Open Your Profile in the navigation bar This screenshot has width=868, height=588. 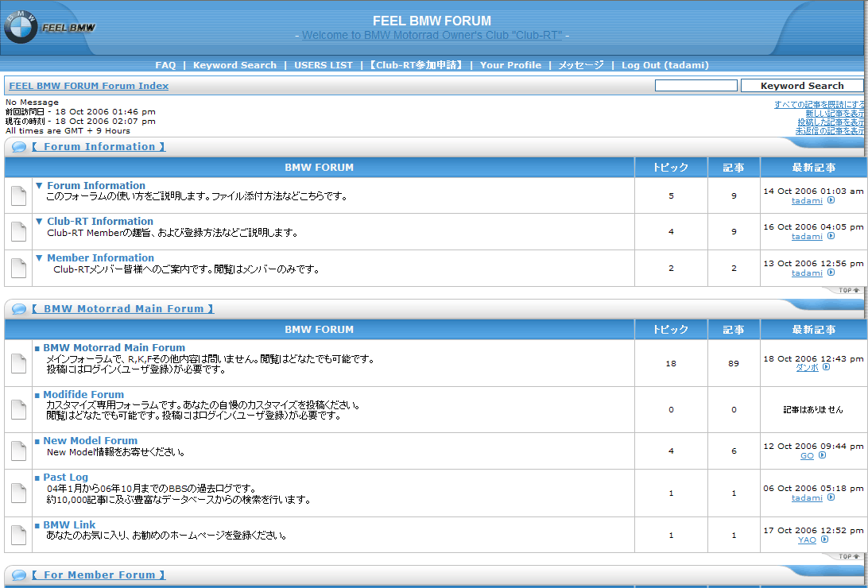[510, 65]
